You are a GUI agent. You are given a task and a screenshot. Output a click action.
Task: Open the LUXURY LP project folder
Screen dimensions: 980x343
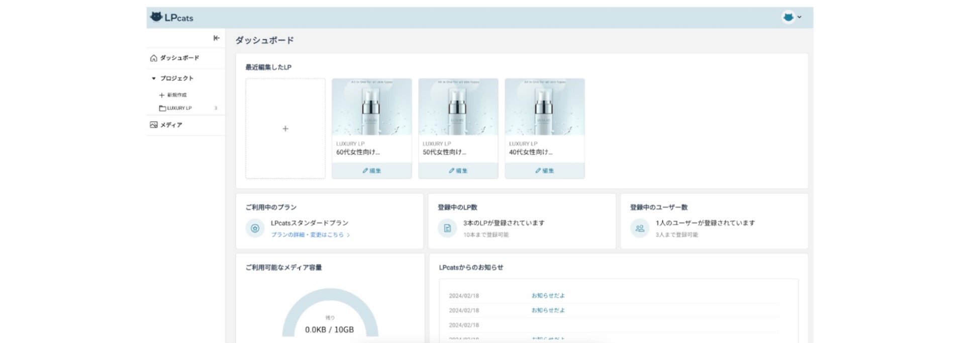[179, 108]
